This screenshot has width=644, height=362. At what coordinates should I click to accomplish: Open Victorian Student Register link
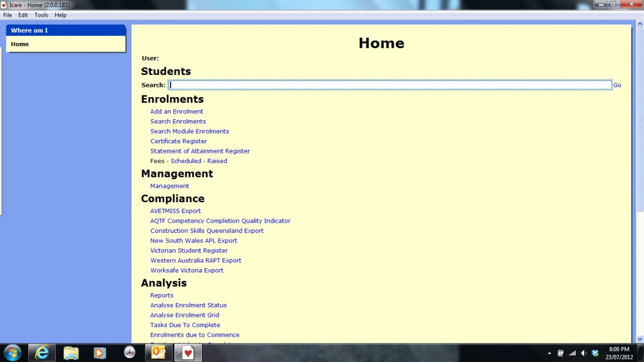click(x=189, y=250)
